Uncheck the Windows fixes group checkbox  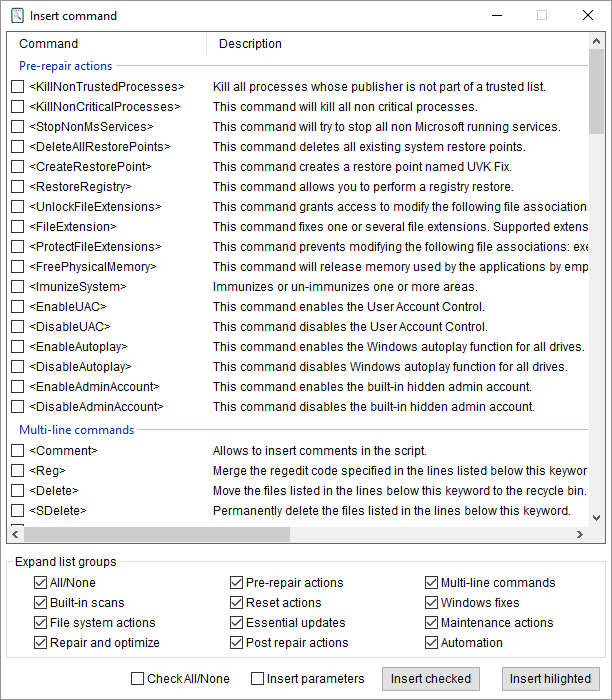pyautogui.click(x=432, y=603)
